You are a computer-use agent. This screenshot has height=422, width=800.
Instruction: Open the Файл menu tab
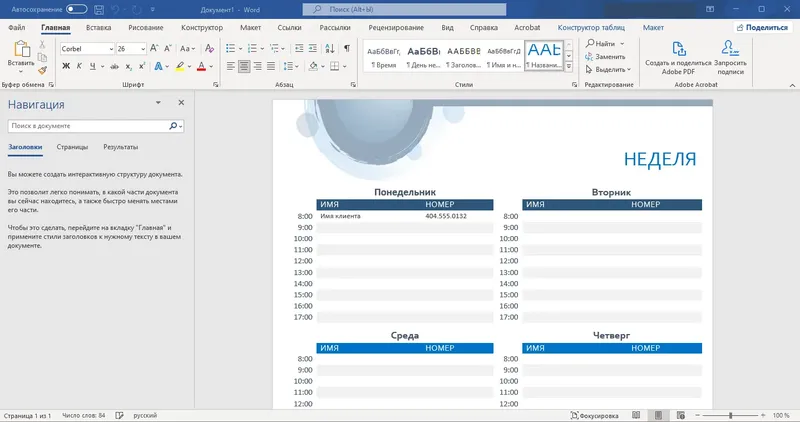point(17,28)
